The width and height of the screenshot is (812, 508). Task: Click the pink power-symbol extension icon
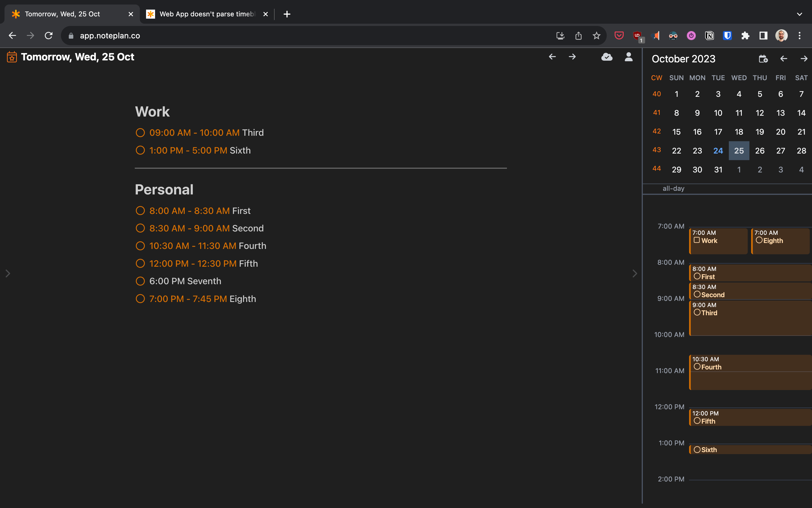click(691, 36)
